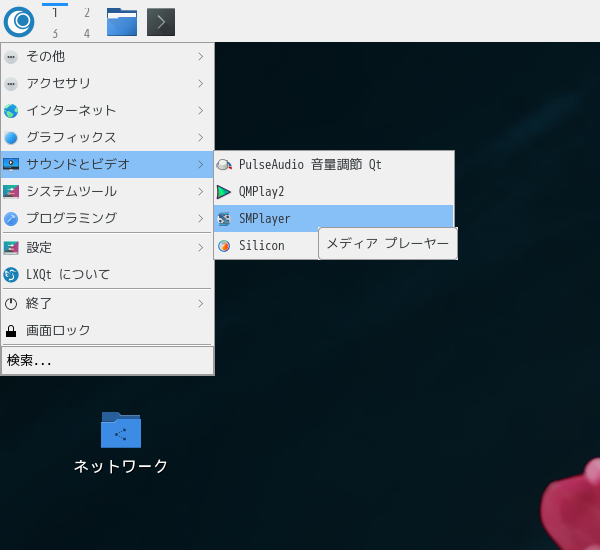
Task: Select LXQt について entry
Action: point(107,274)
